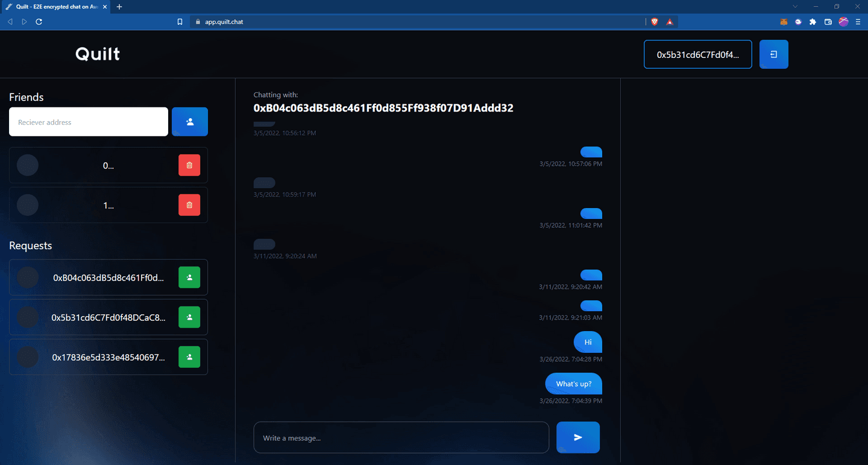Click request address 0x5b31cd6C7Fd0f48DCaC8...
The height and width of the screenshot is (465, 868).
(x=108, y=317)
